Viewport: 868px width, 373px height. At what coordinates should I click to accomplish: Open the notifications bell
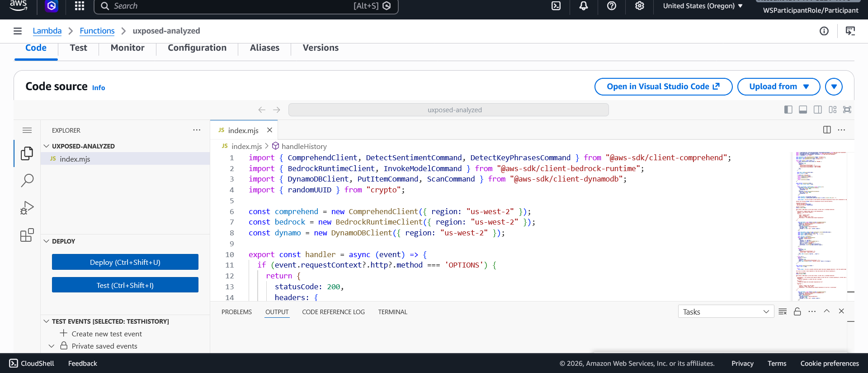[x=584, y=6]
